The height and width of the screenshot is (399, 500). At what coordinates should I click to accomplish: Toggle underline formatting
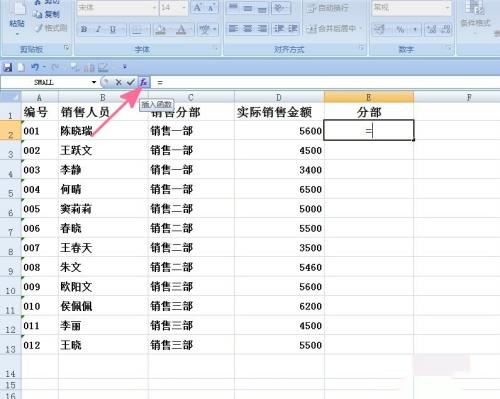[x=113, y=30]
